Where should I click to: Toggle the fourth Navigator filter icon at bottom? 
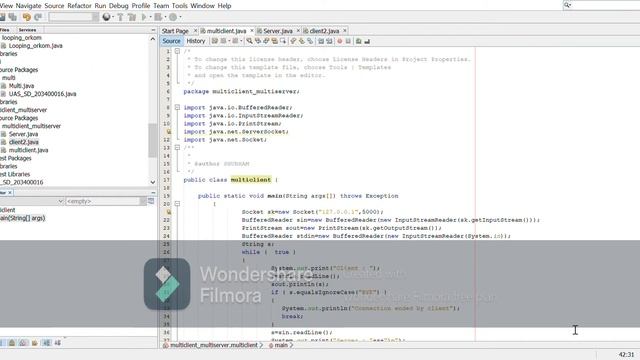point(35,343)
